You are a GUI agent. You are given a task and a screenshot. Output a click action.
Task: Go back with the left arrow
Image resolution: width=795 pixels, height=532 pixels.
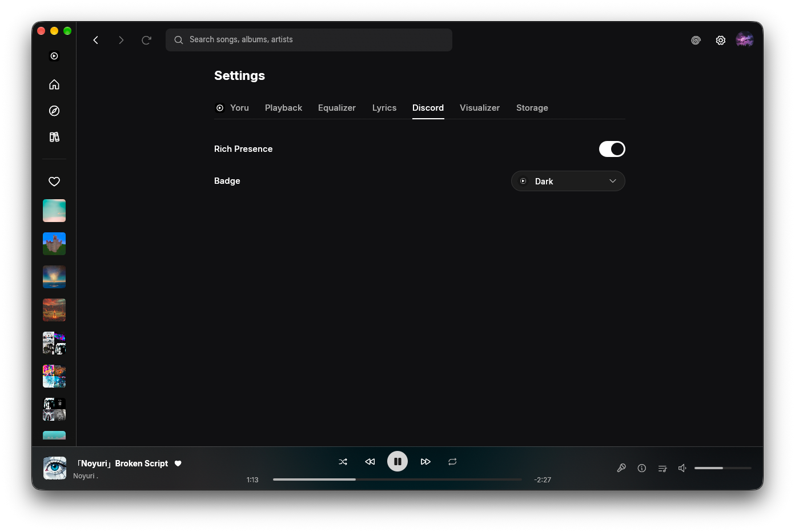[96, 40]
